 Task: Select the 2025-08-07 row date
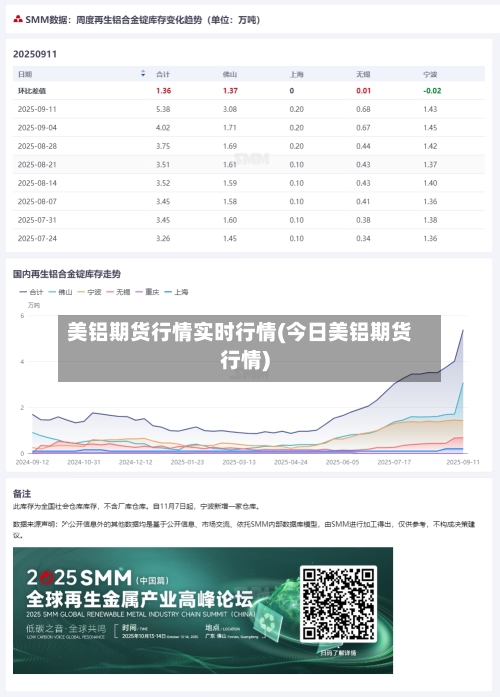point(37,201)
